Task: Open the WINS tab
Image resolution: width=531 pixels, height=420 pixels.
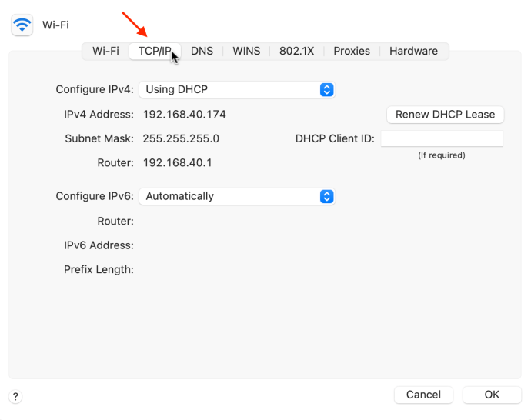Action: pyautogui.click(x=246, y=51)
